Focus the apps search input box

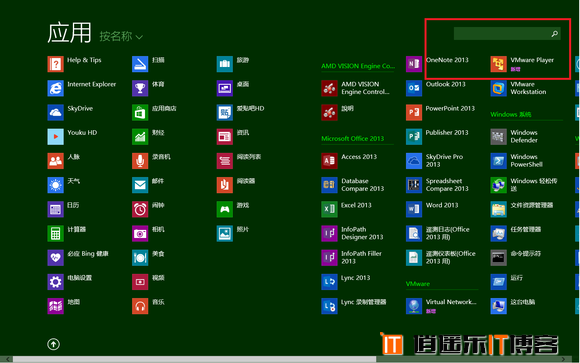click(507, 33)
